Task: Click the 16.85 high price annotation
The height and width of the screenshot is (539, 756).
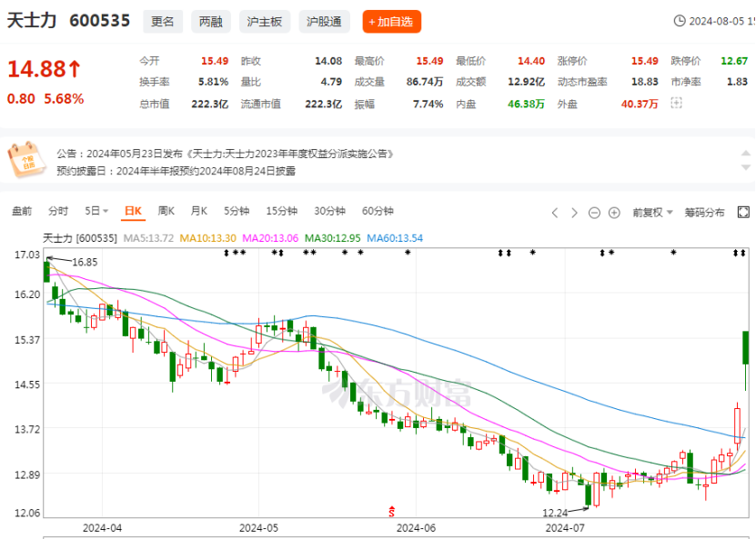Action: [x=85, y=262]
